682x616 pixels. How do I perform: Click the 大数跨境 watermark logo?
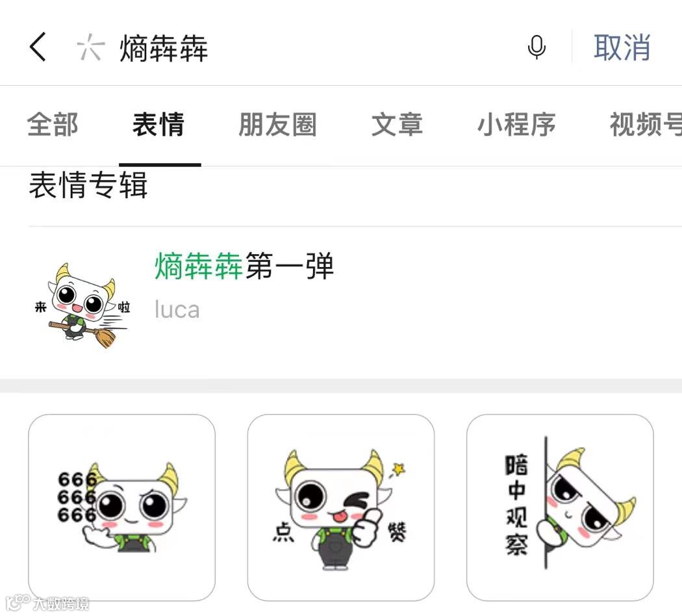tap(47, 602)
